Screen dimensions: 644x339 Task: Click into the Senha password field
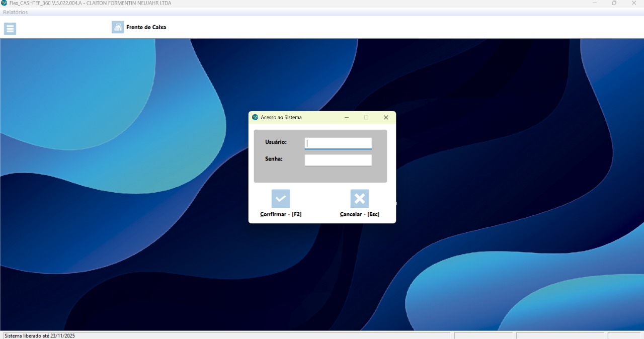[338, 160]
